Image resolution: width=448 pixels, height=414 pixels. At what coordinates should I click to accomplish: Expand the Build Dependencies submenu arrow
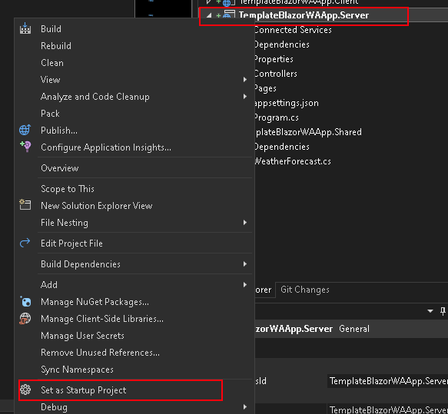[x=245, y=264]
